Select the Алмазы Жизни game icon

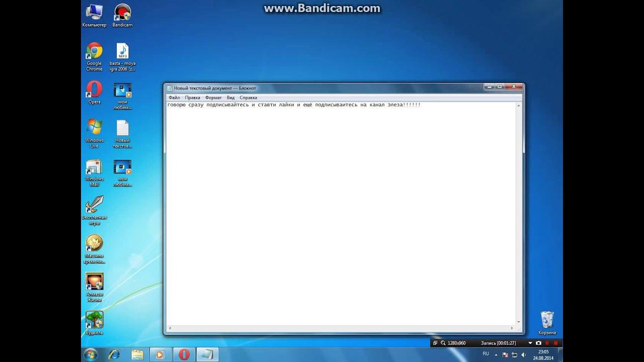click(94, 287)
